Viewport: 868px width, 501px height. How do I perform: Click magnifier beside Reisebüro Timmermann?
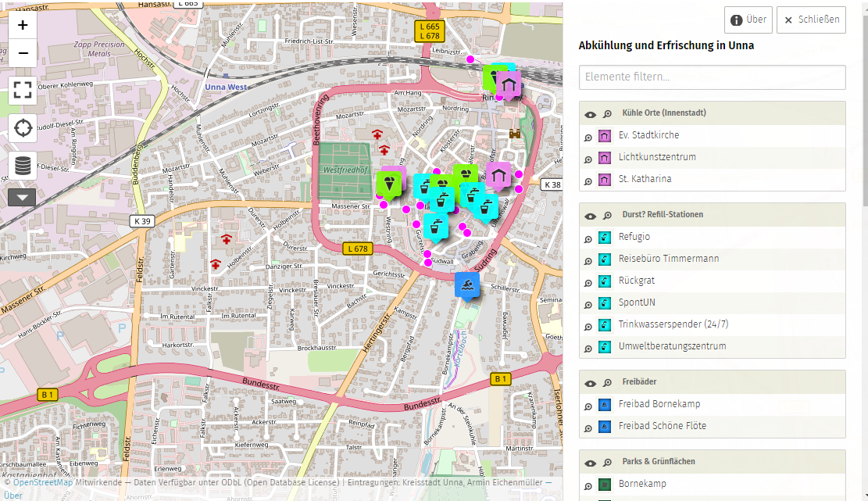point(588,261)
